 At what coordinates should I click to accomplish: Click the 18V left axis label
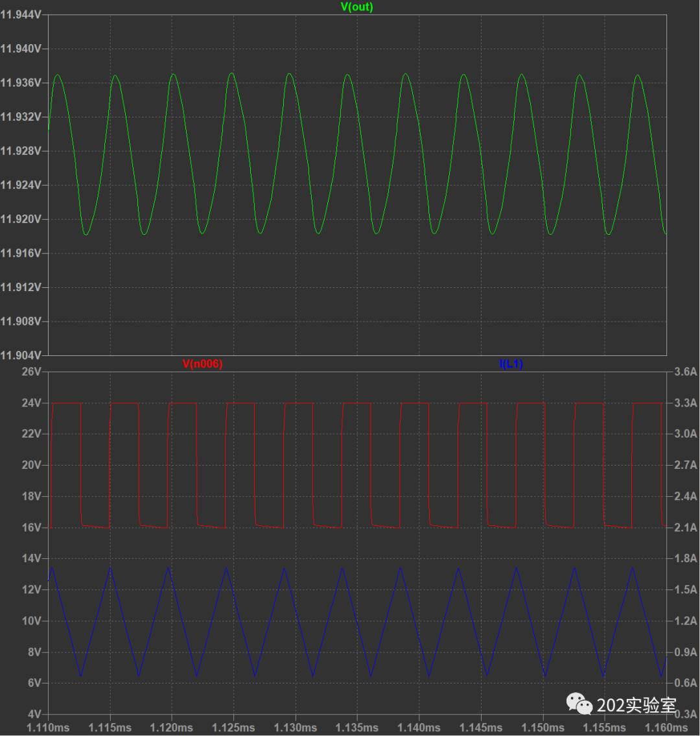coord(31,496)
